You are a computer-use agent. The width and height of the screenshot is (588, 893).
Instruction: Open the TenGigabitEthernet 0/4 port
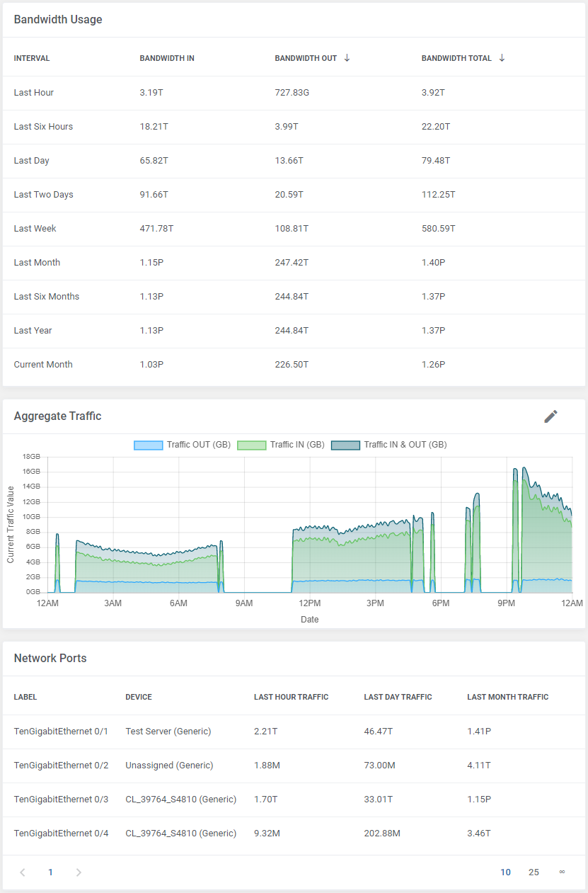61,833
